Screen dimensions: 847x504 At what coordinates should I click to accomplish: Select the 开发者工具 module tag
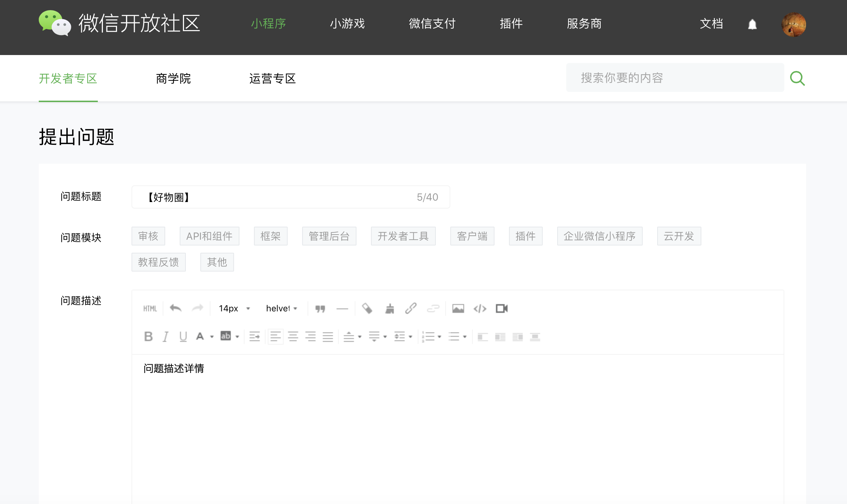[x=403, y=236]
